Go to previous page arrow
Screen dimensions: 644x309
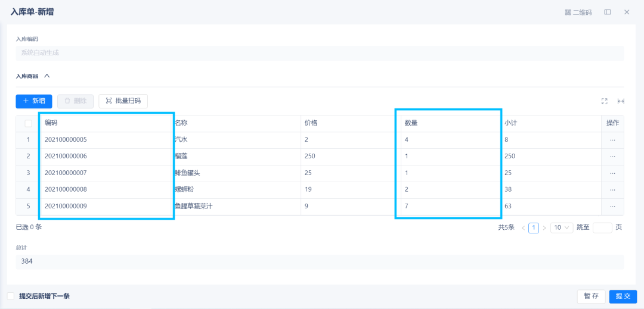524,228
